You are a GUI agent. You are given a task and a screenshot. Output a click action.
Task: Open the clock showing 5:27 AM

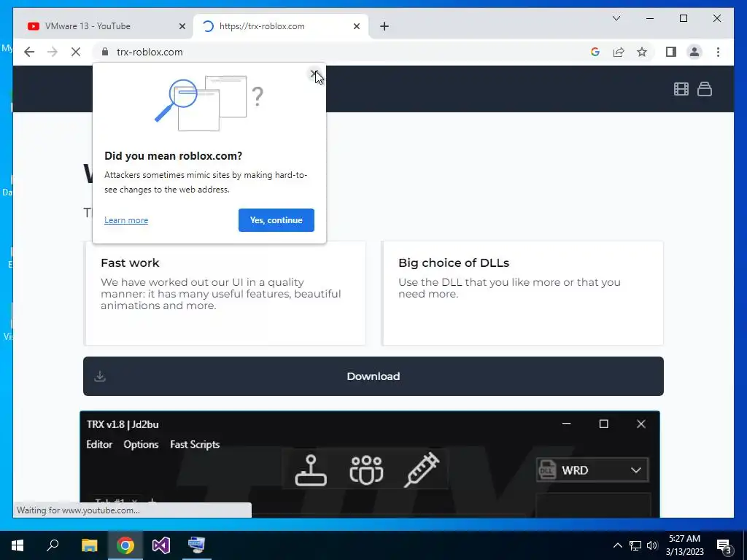coord(684,545)
